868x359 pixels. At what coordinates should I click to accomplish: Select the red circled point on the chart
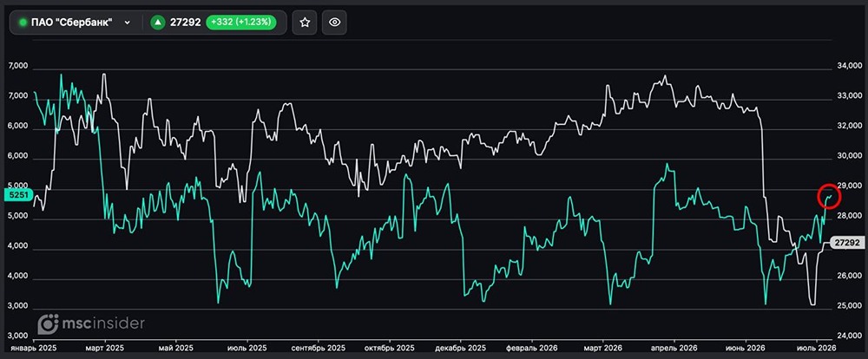point(829,195)
